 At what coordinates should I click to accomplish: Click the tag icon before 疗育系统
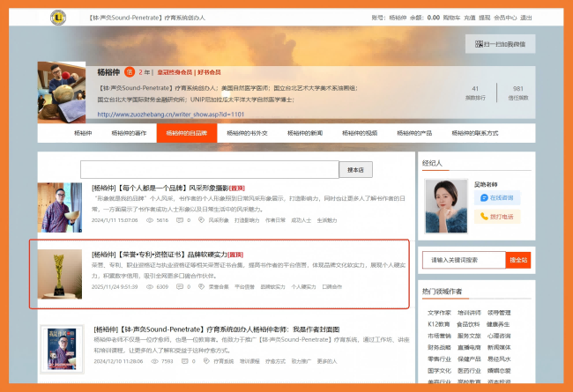[205, 361]
